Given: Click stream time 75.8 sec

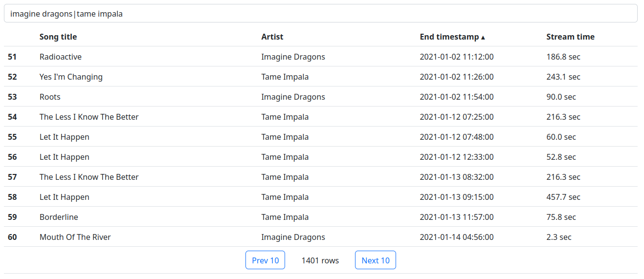Looking at the screenshot, I should tap(561, 217).
